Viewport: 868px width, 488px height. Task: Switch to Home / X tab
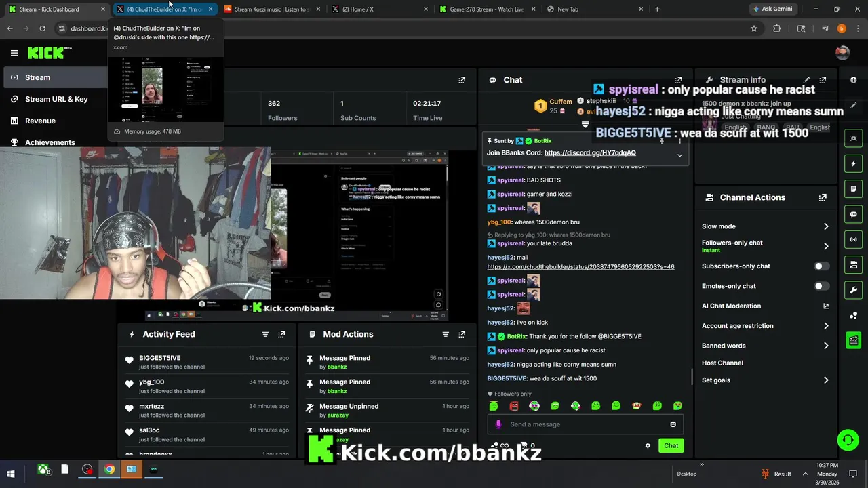pos(380,9)
